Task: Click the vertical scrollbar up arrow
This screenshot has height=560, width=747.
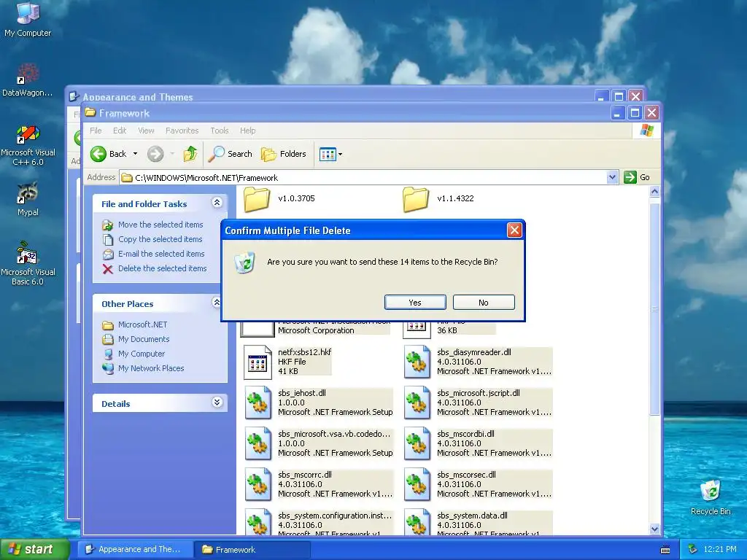Action: pos(654,192)
